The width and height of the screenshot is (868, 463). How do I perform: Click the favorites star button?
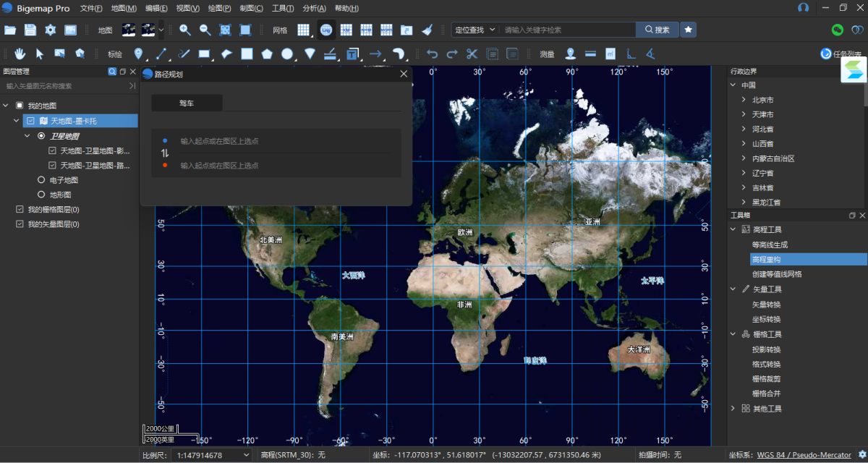(688, 30)
